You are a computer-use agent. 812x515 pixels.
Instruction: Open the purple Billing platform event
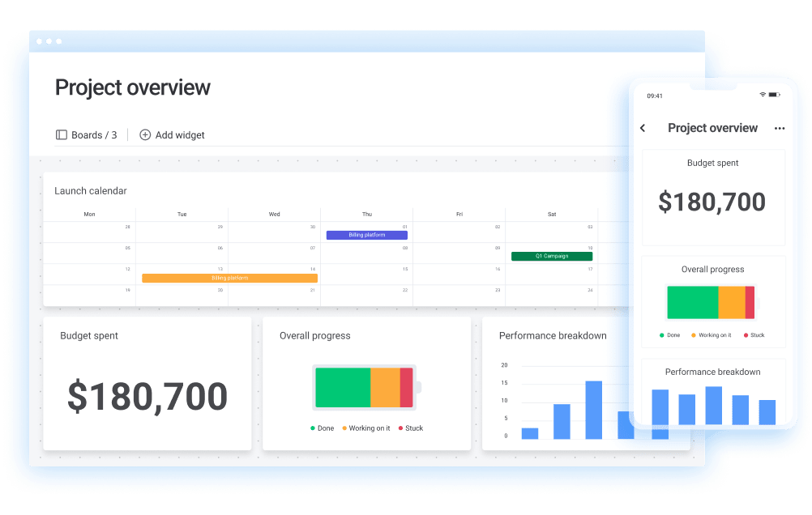(366, 235)
